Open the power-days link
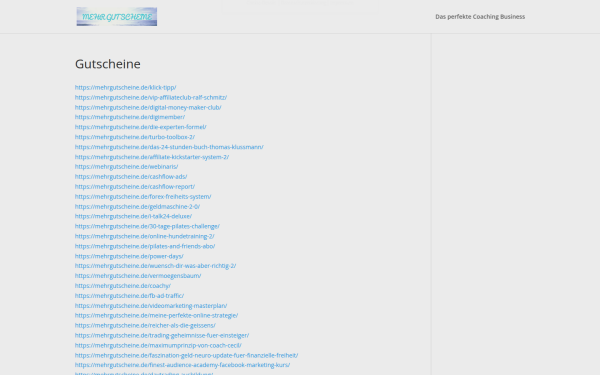The image size is (600, 375). (129, 256)
